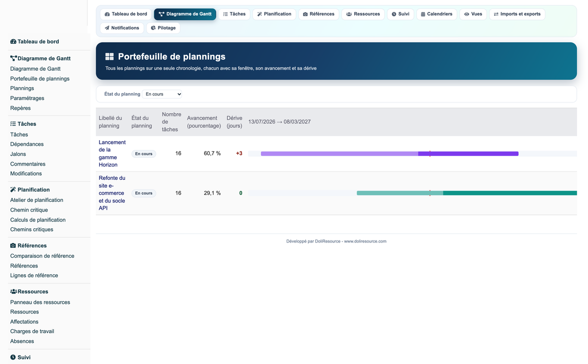Open Chemin critique in the sidebar

coord(29,210)
